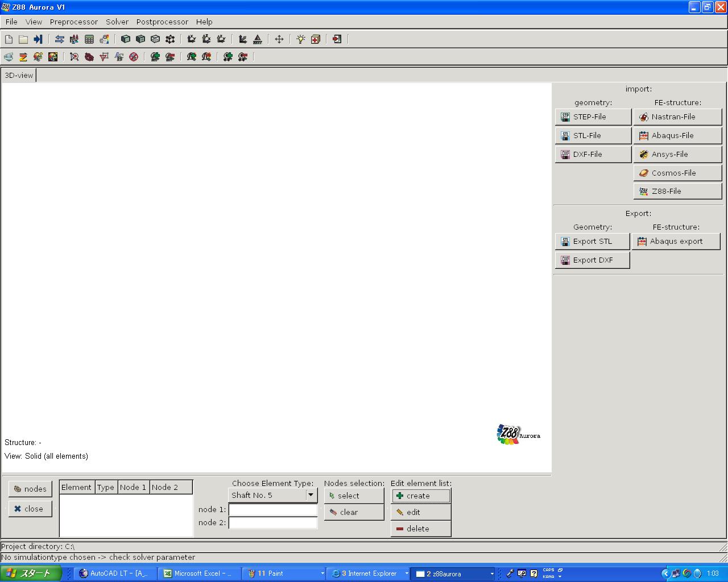Viewport: 728px width, 582px height.
Task: Click edit in Edit element list
Action: click(421, 512)
